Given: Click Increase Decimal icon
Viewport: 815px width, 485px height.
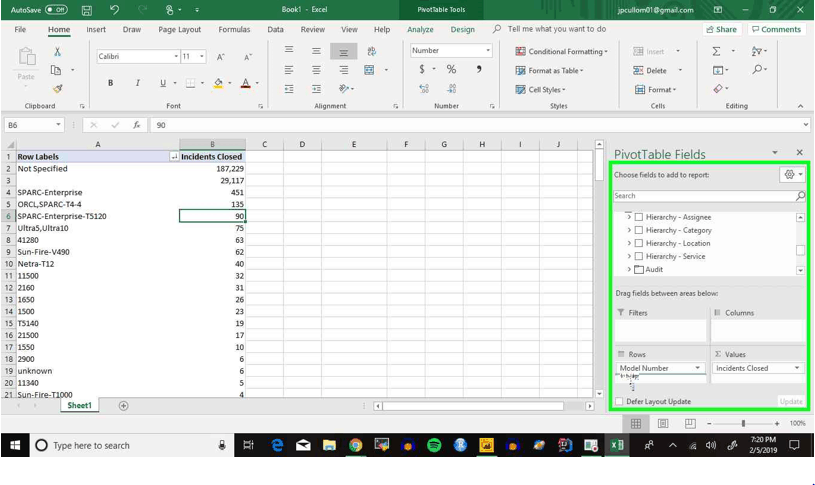Looking at the screenshot, I should (424, 89).
